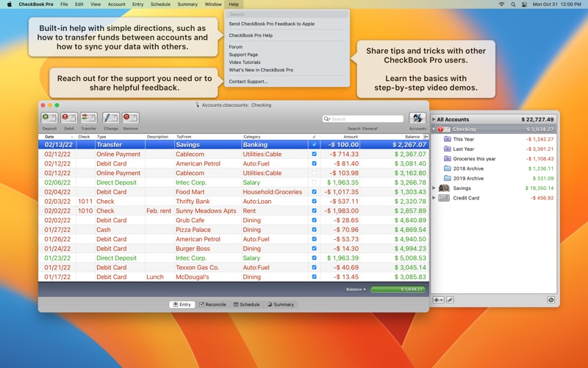The height and width of the screenshot is (368, 588).
Task: Click the Remove entry toolbar icon
Action: [x=131, y=118]
